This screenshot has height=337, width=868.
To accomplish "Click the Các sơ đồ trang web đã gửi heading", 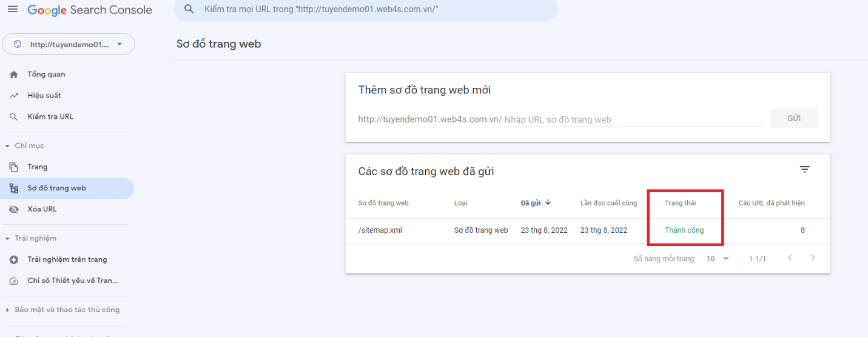I will pyautogui.click(x=426, y=172).
